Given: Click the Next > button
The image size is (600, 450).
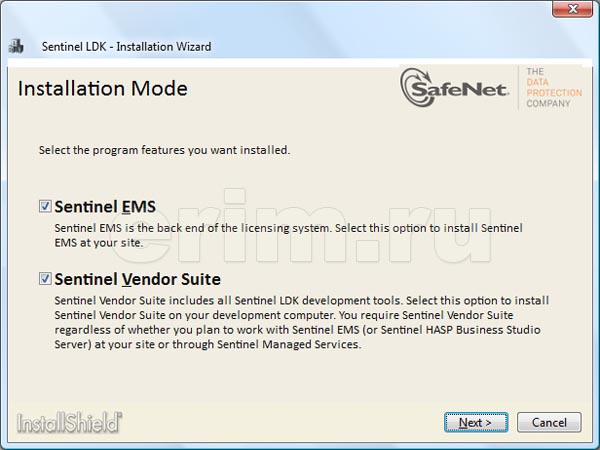Looking at the screenshot, I should (476, 422).
